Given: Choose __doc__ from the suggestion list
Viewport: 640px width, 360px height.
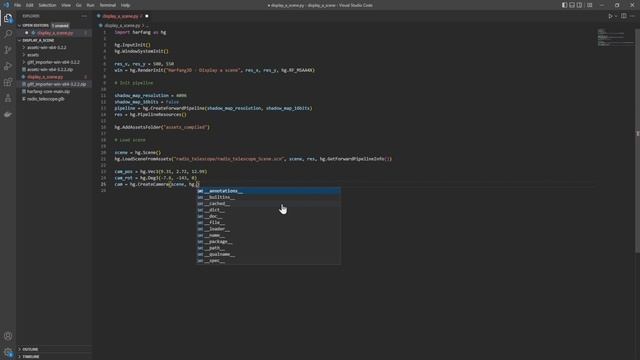Looking at the screenshot, I should pyautogui.click(x=269, y=216).
